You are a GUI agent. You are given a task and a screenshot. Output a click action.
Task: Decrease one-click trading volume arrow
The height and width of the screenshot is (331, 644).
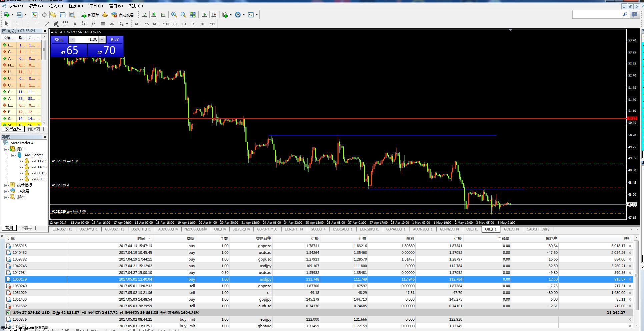72,39
